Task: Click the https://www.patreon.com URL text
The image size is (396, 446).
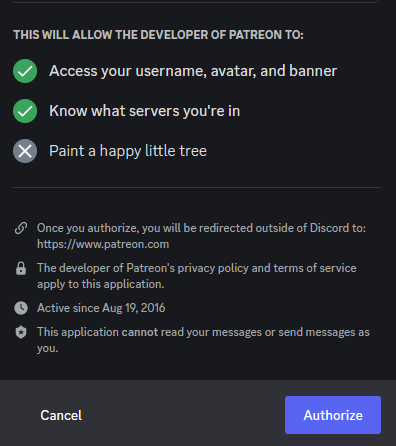Action: pyautogui.click(x=103, y=244)
